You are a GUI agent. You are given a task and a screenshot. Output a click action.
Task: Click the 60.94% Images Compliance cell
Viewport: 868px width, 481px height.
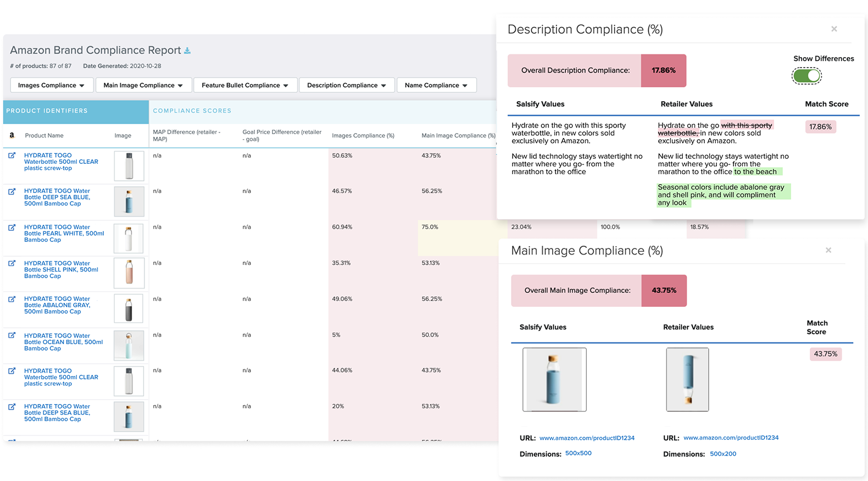[x=373, y=238]
